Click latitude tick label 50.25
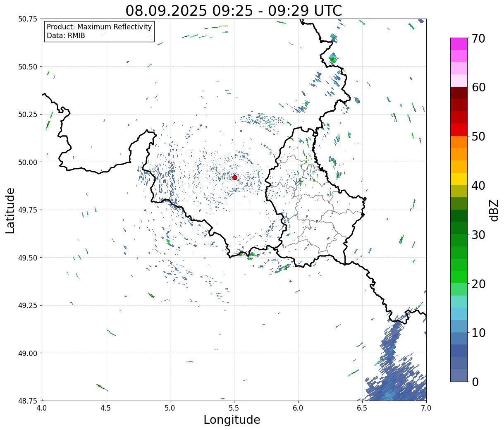This screenshot has width=504, height=430. [x=28, y=114]
